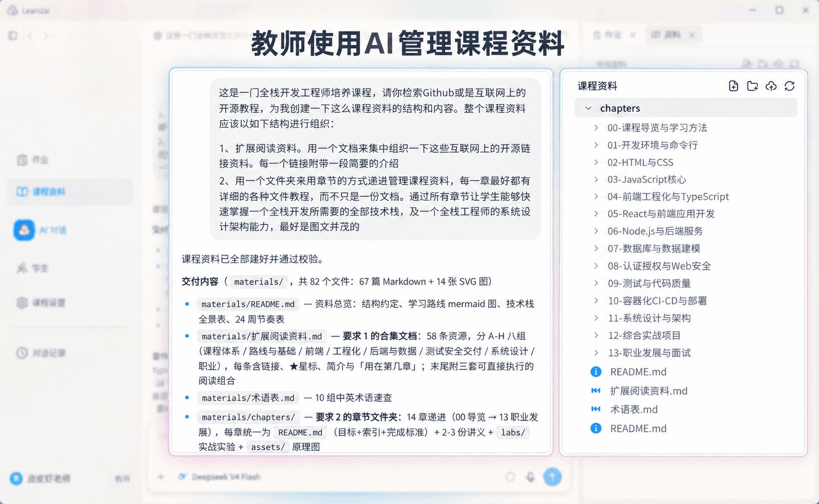Viewport: 819px width, 504px height.
Task: Toggle the sidebar panel icon at top left
Action: pyautogui.click(x=13, y=35)
